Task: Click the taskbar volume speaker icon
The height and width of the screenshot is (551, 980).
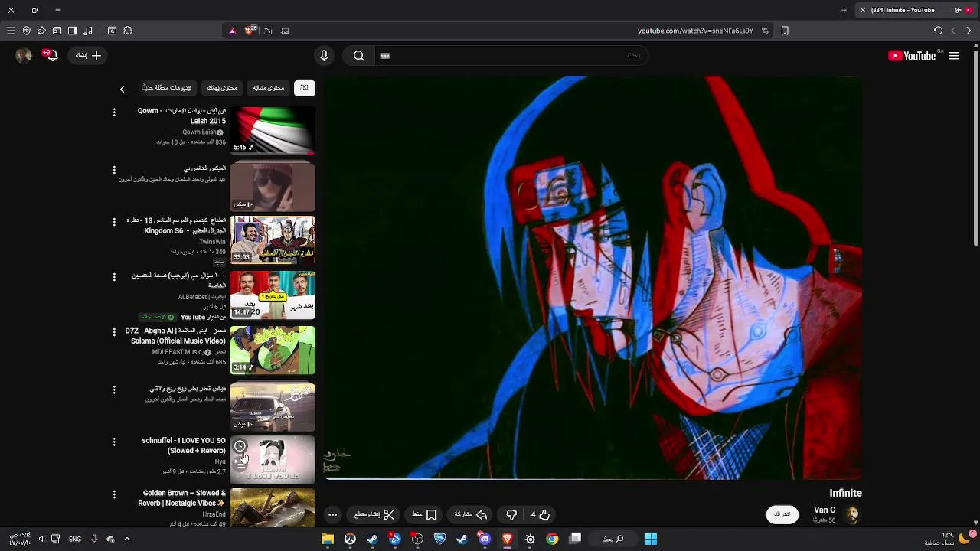Action: [x=42, y=539]
